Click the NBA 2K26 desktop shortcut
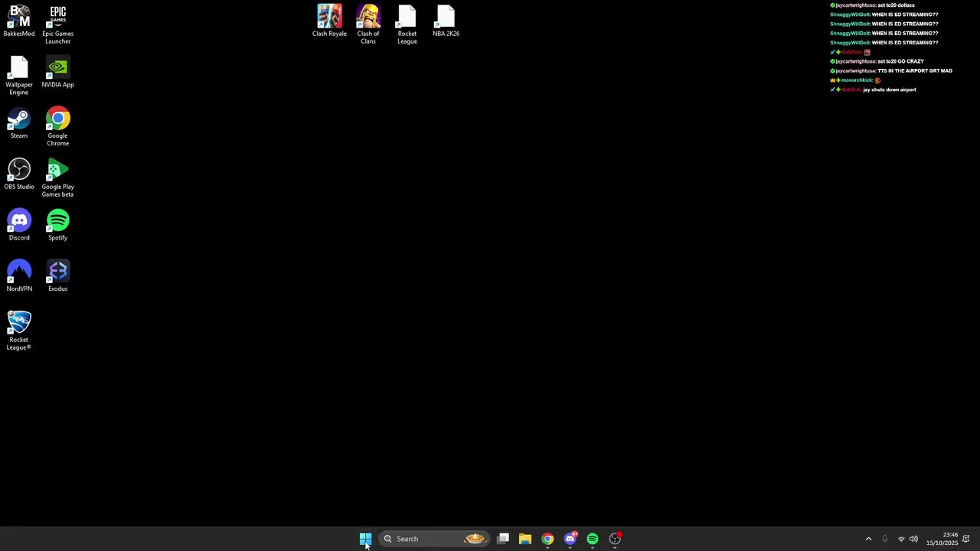Screen dimensions: 980x551 pos(446,21)
